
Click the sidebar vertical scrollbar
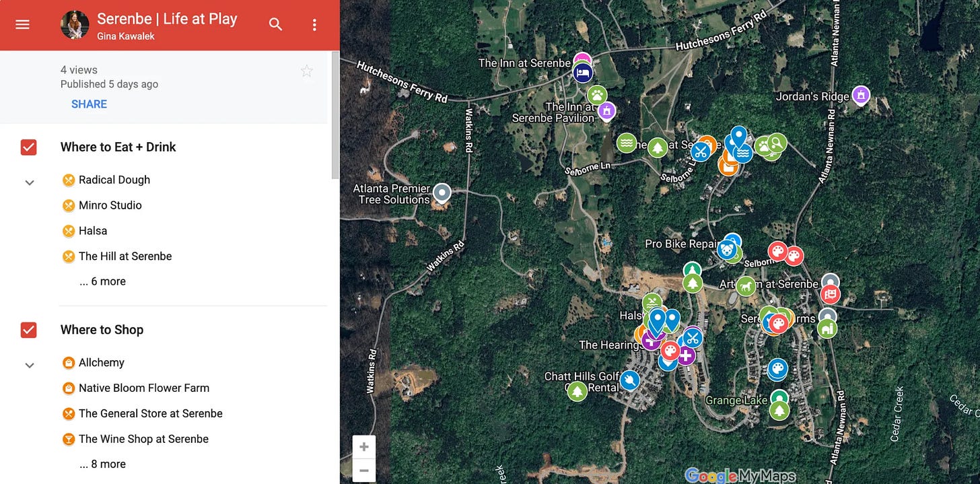(x=335, y=114)
